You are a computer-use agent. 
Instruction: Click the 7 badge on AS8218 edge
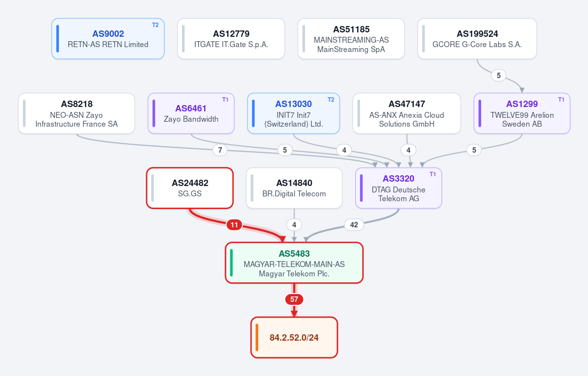click(x=220, y=150)
